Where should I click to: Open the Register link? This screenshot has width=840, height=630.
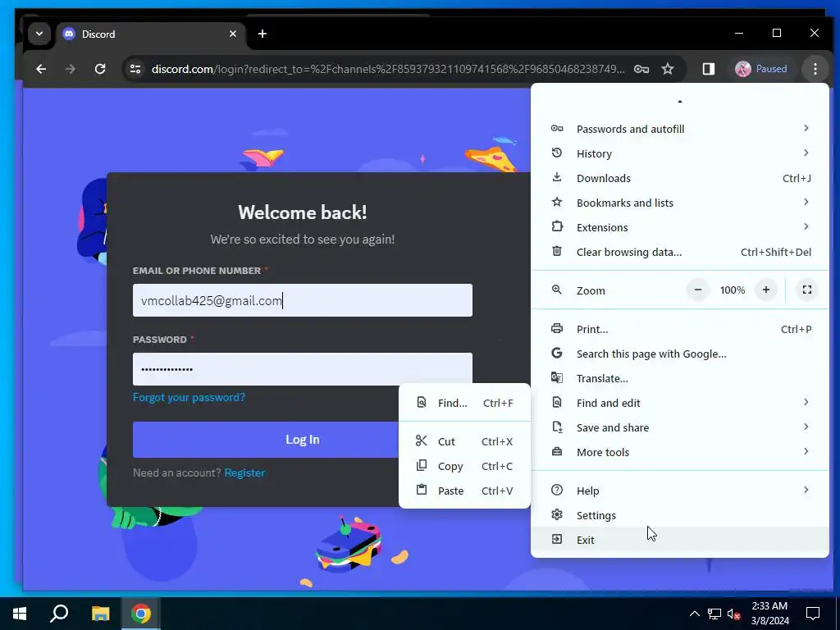pos(244,472)
